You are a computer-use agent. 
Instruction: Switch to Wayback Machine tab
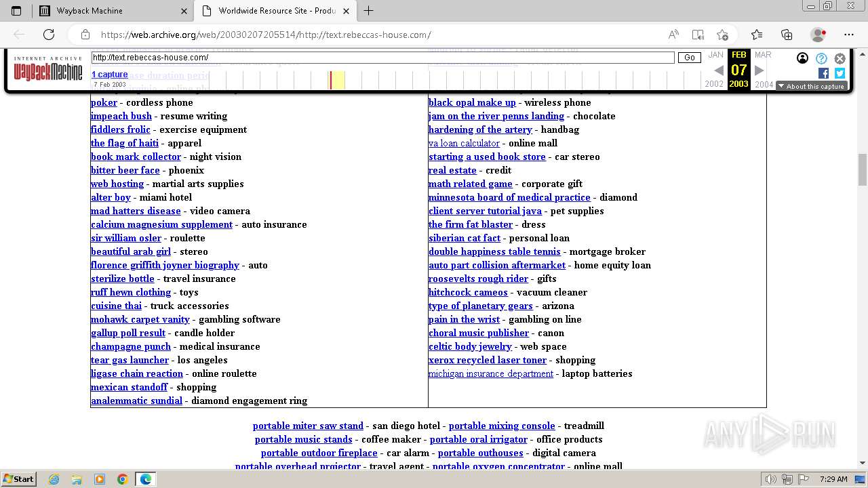[x=114, y=11]
